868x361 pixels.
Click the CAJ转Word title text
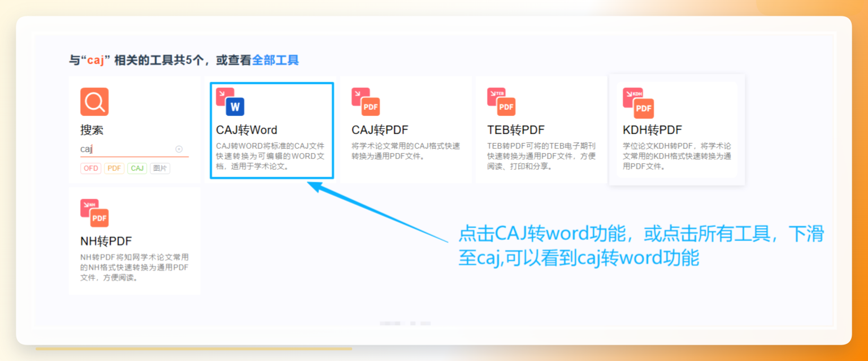pos(247,130)
